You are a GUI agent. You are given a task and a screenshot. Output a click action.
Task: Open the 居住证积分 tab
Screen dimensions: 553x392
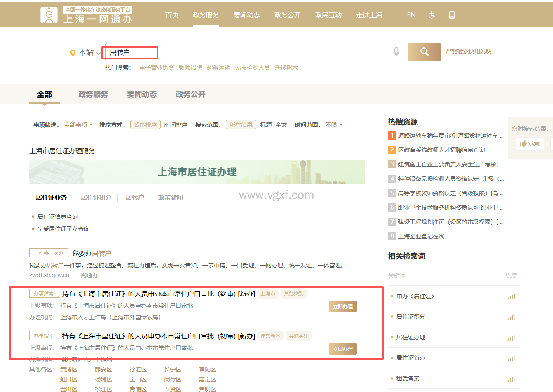point(96,198)
